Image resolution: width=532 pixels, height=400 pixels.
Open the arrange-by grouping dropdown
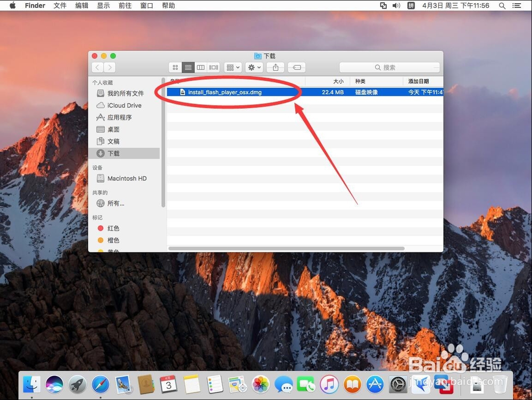(x=233, y=68)
